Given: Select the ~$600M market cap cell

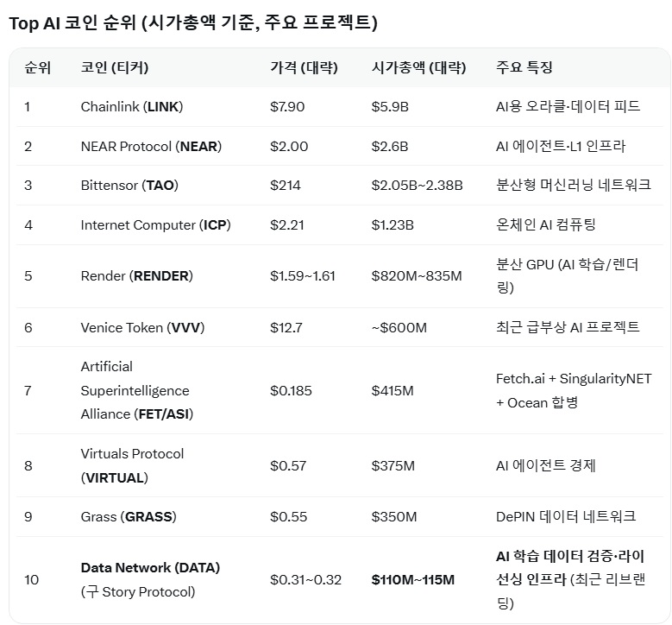Looking at the screenshot, I should pyautogui.click(x=399, y=328).
